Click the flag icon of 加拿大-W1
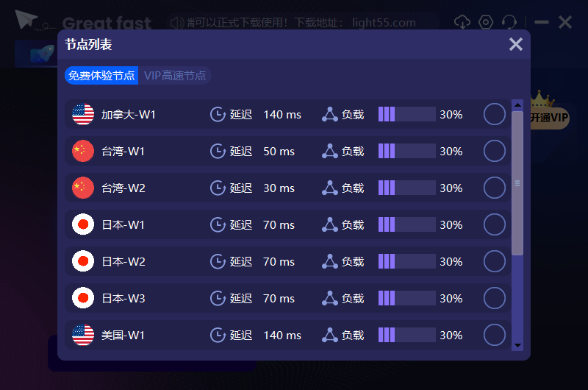 (83, 114)
